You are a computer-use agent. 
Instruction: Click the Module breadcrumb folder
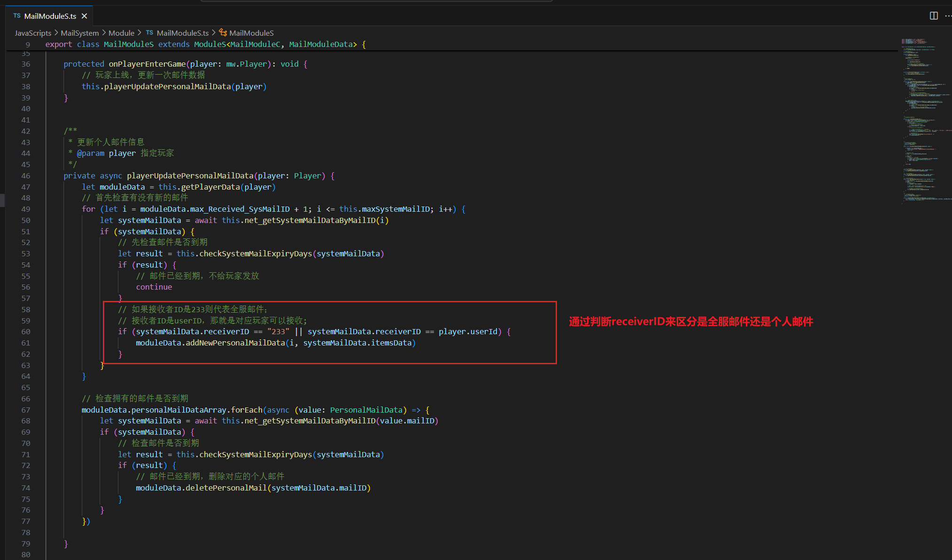click(x=121, y=33)
